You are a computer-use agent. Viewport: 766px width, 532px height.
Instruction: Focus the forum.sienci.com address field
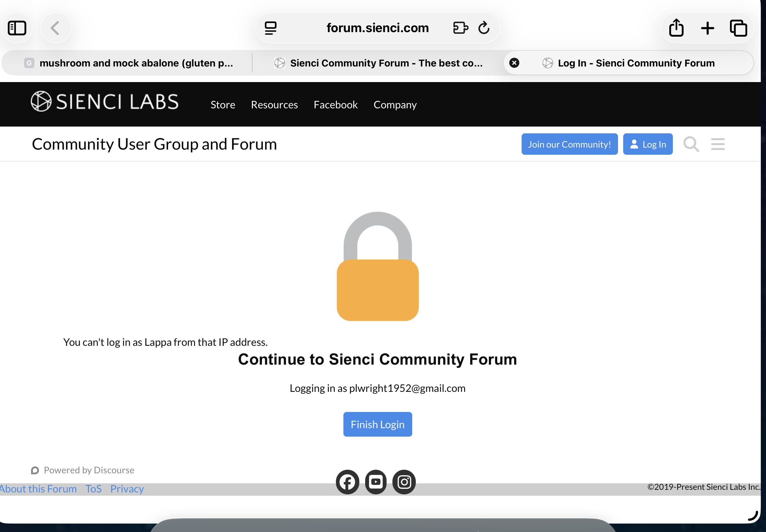[x=377, y=28]
